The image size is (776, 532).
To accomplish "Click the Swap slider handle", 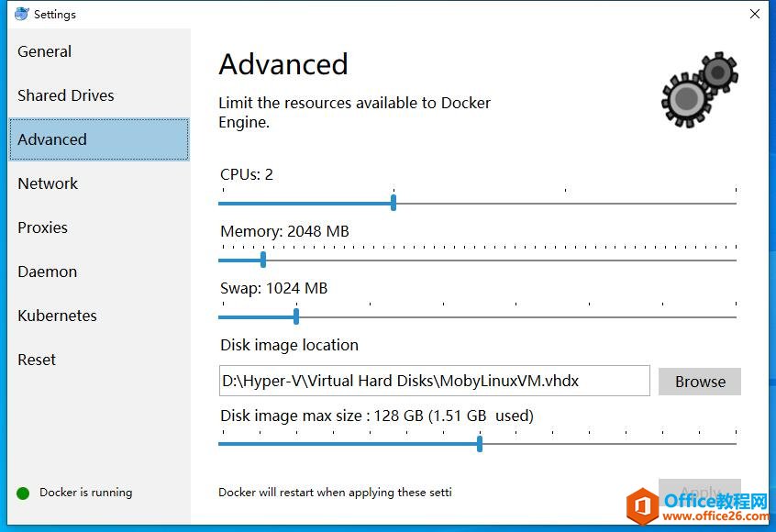I will [296, 316].
